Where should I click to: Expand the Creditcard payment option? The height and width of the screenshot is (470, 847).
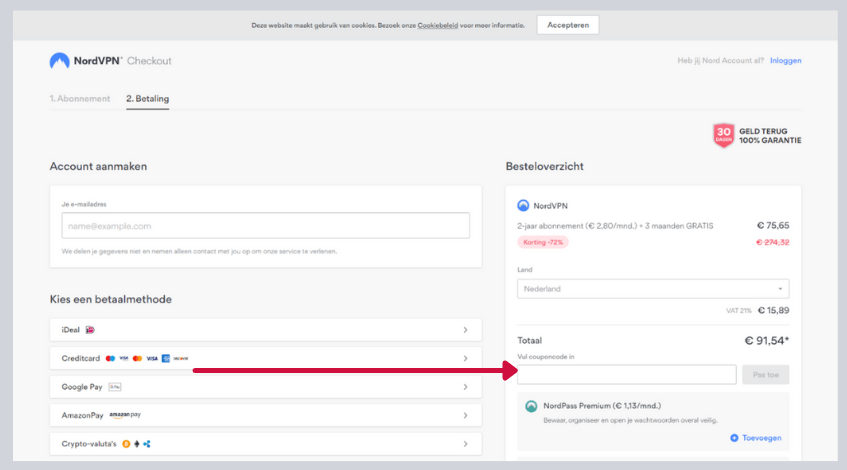265,358
